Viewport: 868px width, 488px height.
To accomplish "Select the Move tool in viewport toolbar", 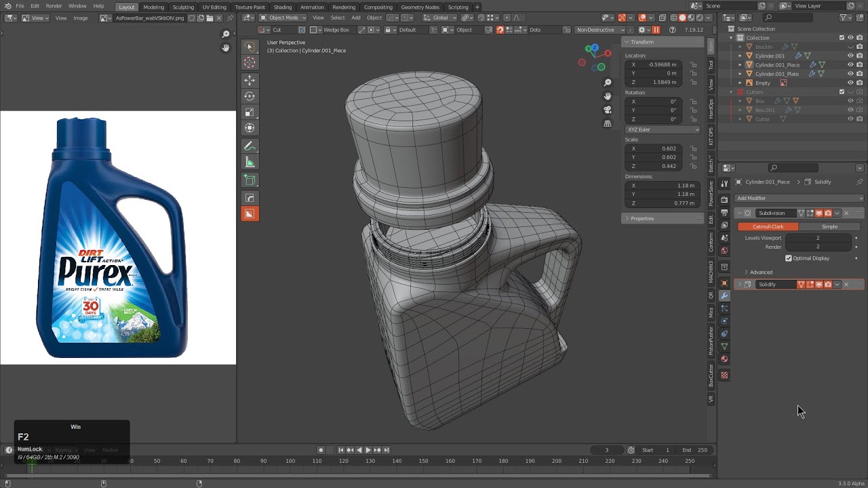I will tap(250, 80).
